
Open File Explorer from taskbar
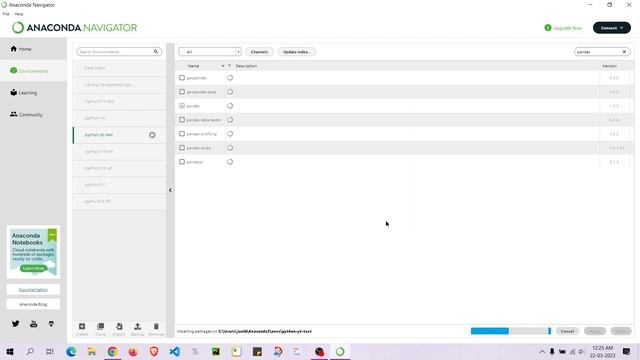91,351
